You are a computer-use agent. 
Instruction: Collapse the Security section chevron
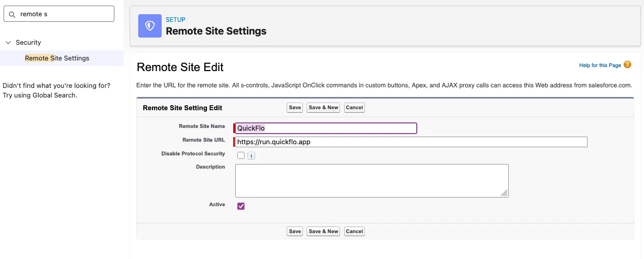point(8,43)
